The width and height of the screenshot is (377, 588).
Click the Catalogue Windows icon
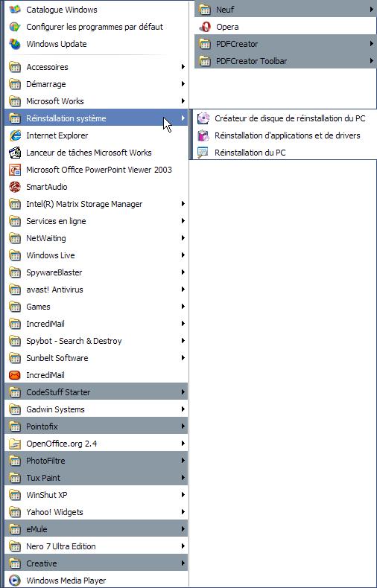tap(15, 10)
